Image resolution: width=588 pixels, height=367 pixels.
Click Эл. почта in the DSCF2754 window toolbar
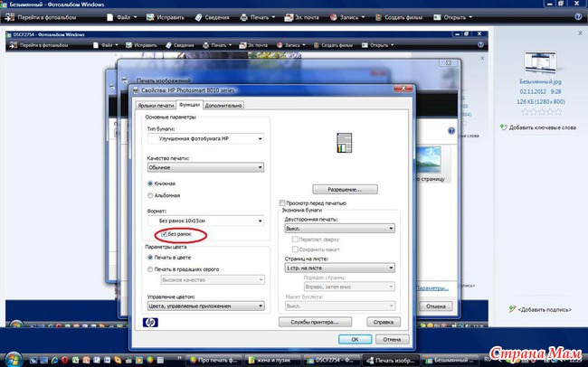(253, 45)
